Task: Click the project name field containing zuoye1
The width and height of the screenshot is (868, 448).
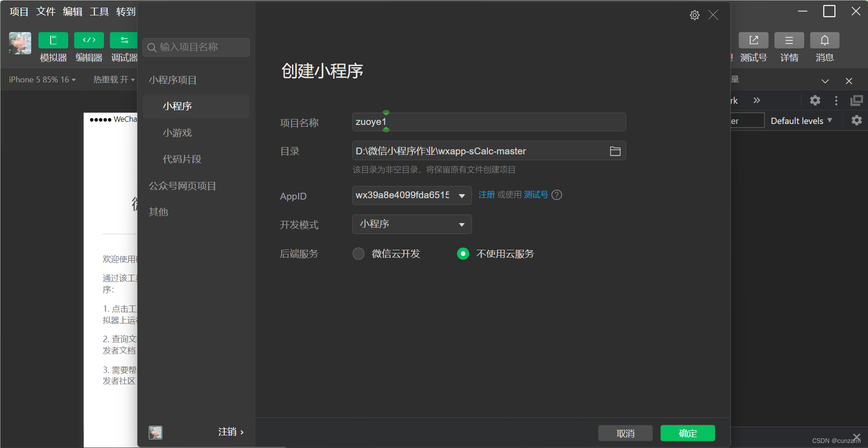Action: coord(489,122)
